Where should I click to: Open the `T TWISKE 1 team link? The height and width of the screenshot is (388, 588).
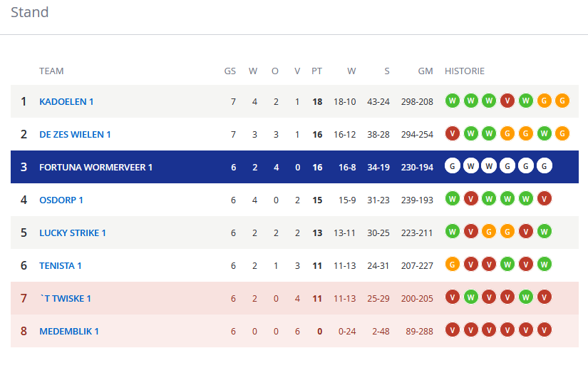(x=66, y=298)
